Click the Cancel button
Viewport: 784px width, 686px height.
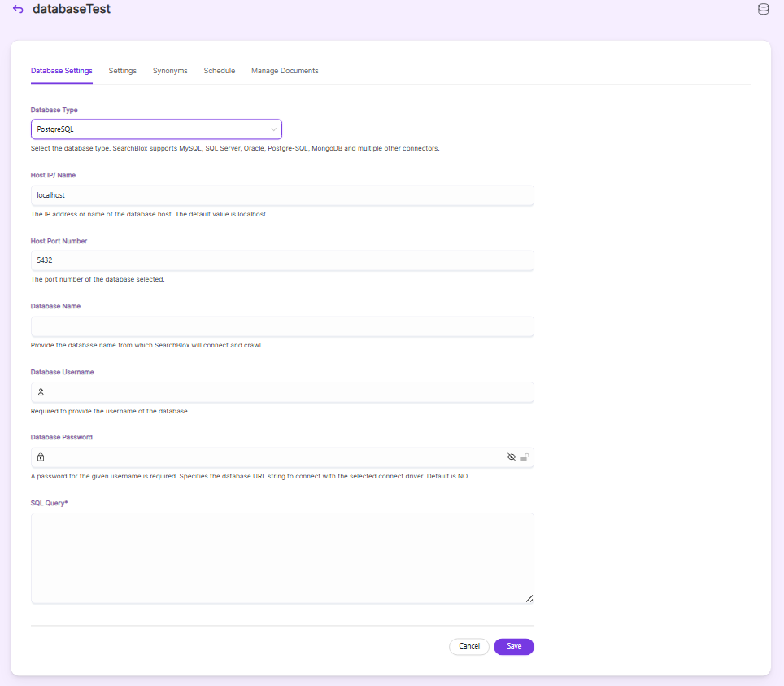point(469,646)
